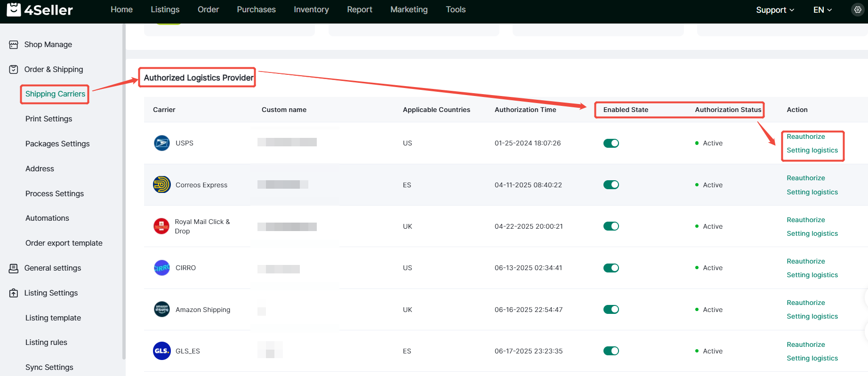Open the Inventory menu
Viewport: 868px width, 376px height.
point(311,9)
